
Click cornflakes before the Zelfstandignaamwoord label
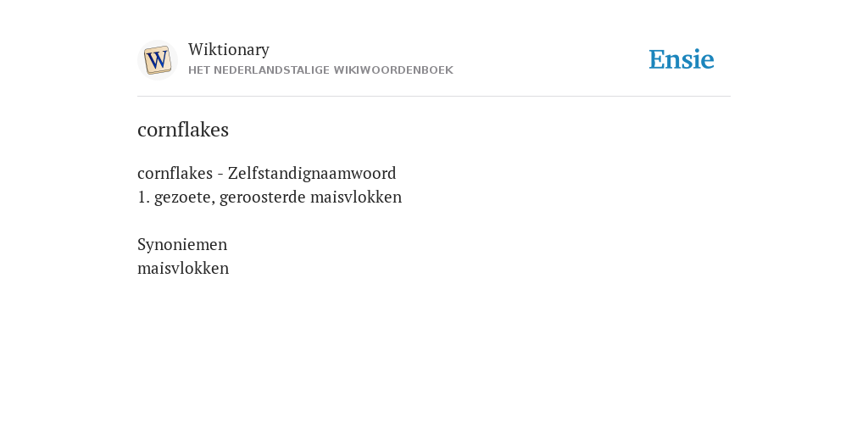(x=175, y=173)
